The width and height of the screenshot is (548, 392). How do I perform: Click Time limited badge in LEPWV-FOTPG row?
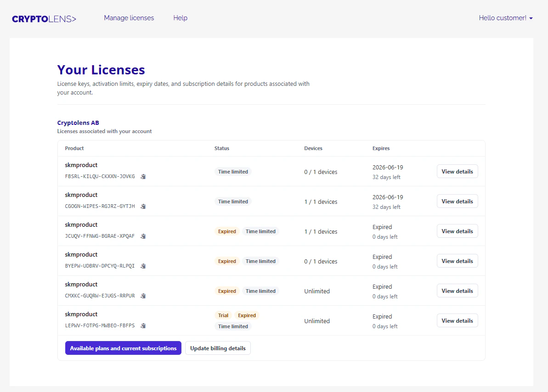233,326
